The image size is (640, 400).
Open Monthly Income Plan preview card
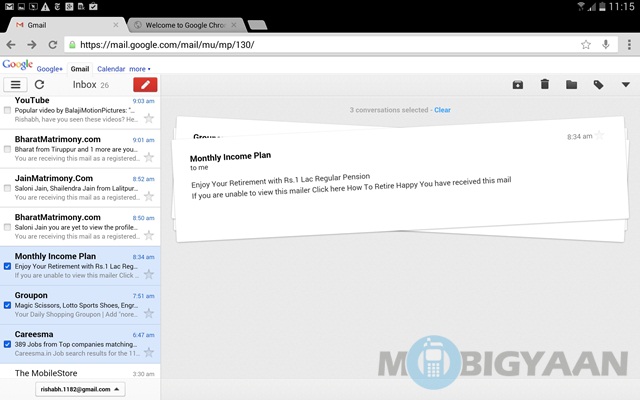[400, 180]
